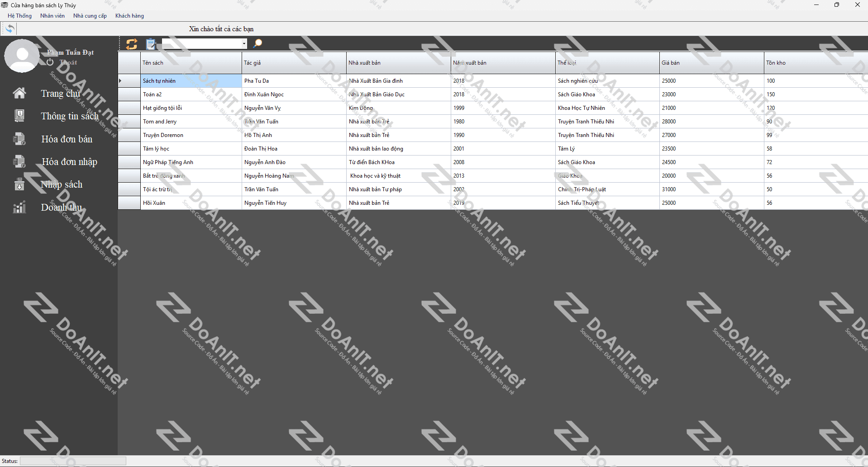Select the cell 'Hạt giống tội lỗi'
This screenshot has height=467, width=868.
(191, 108)
